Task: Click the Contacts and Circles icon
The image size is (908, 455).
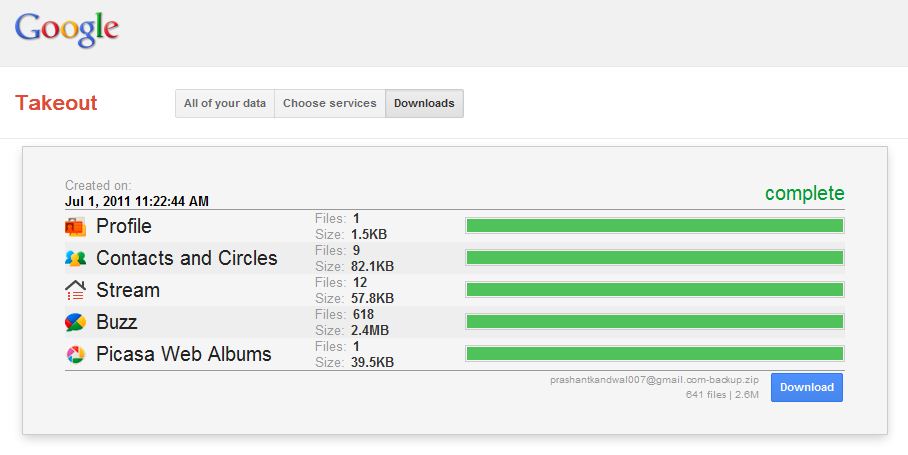Action: (x=76, y=258)
